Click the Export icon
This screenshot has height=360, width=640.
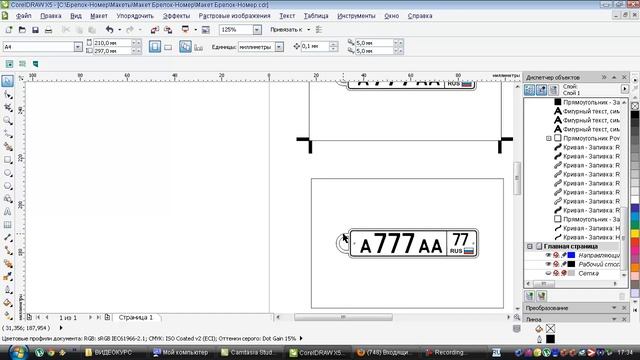click(x=168, y=30)
